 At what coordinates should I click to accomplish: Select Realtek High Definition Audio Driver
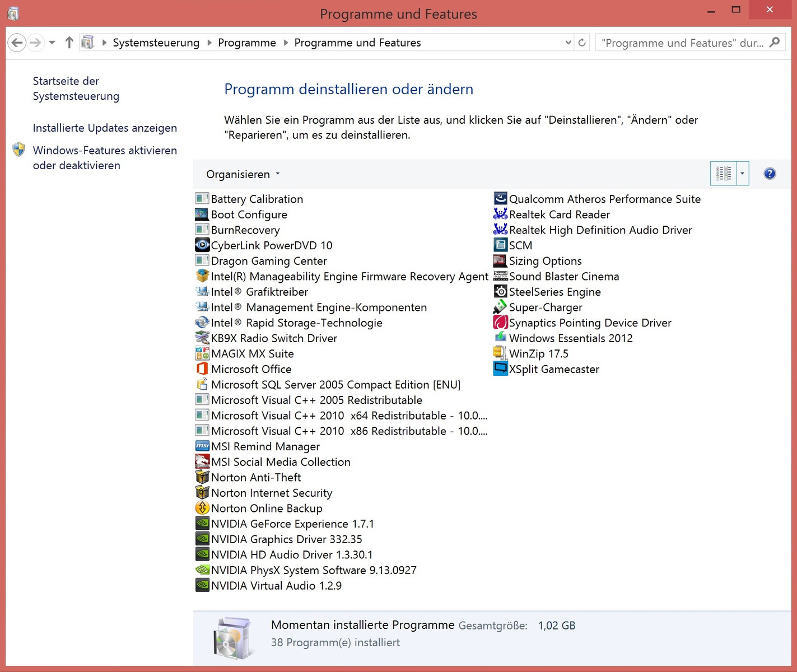click(593, 230)
